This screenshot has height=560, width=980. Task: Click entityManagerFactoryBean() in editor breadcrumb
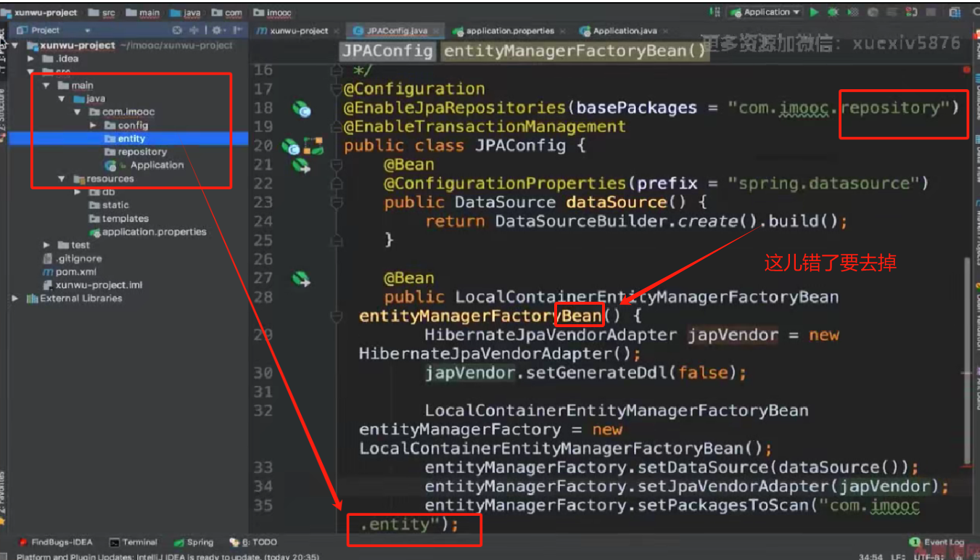575,52
